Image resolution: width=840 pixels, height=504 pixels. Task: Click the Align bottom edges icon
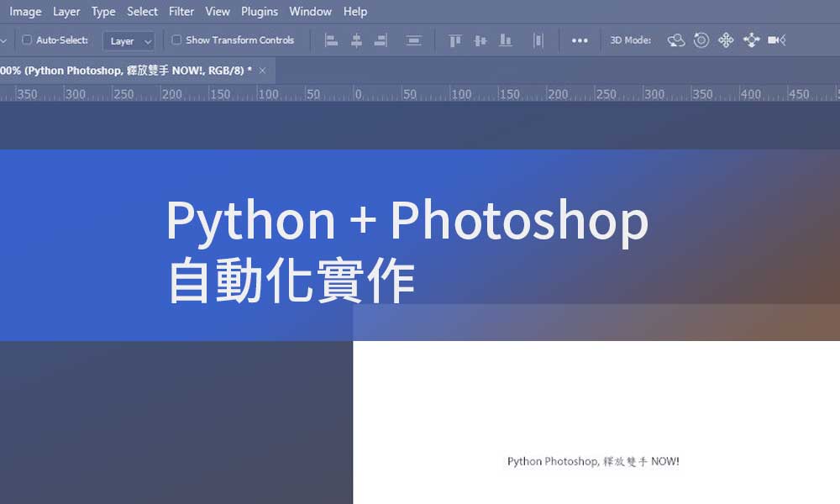pos(505,40)
